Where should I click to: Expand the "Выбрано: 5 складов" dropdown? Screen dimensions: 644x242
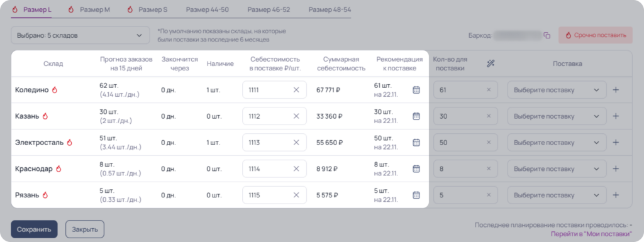[x=80, y=35]
